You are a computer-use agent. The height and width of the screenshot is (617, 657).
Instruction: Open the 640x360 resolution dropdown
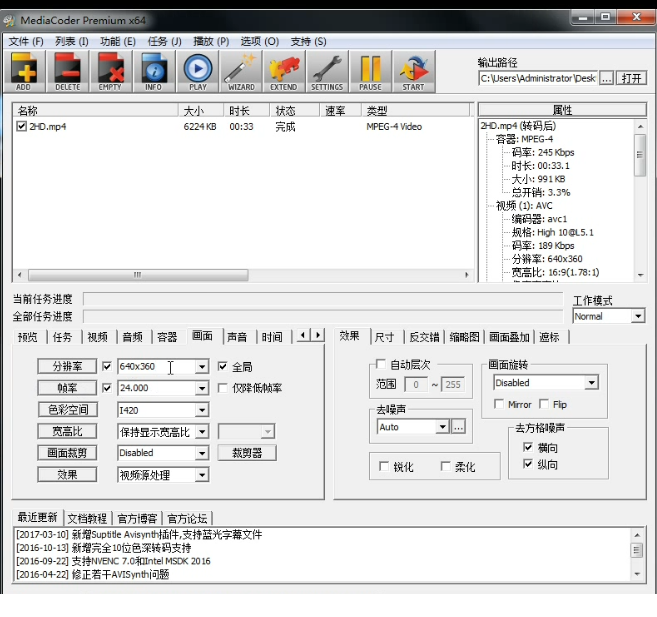202,367
